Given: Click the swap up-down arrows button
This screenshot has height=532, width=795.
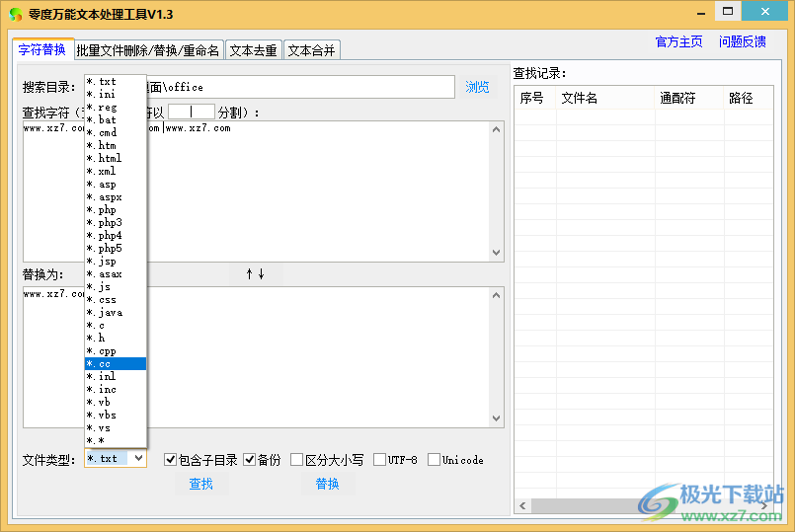Looking at the screenshot, I should coord(255,274).
